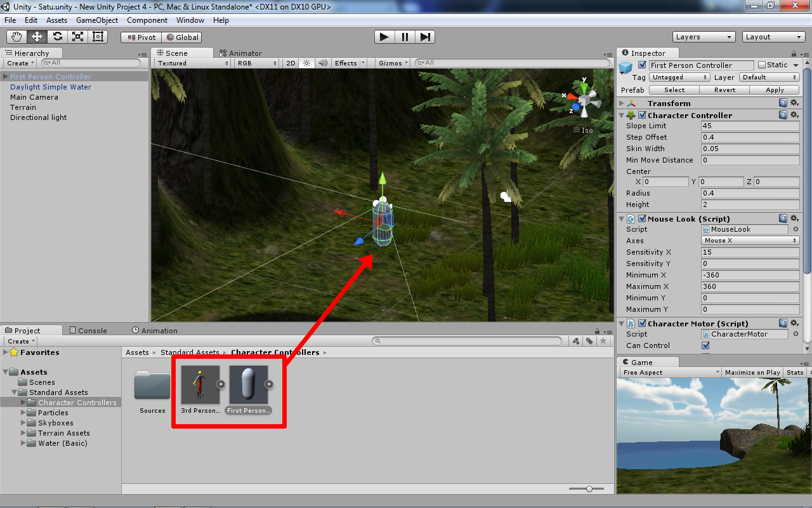Screen dimensions: 812x508
Task: Select the Move (translate) tool
Action: [x=37, y=37]
